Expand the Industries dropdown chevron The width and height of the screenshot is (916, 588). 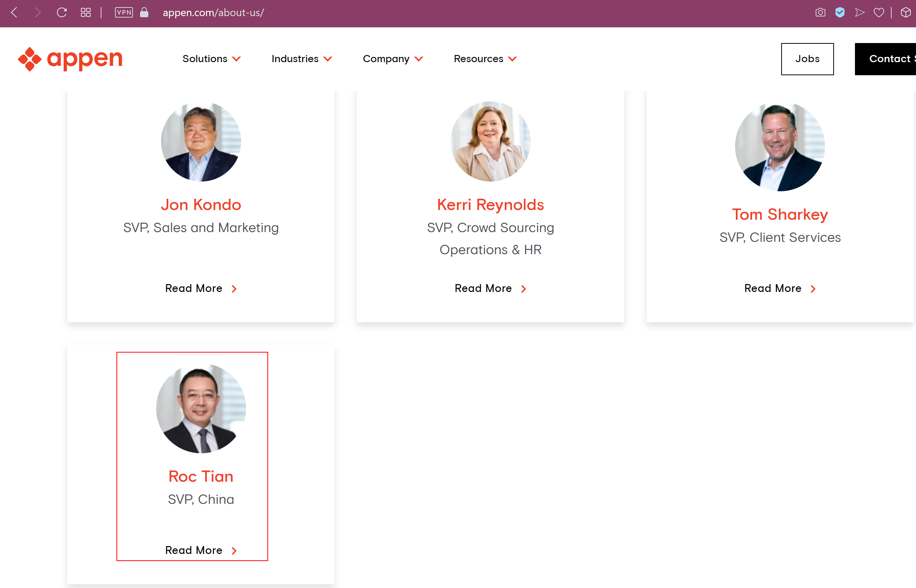pyautogui.click(x=328, y=59)
